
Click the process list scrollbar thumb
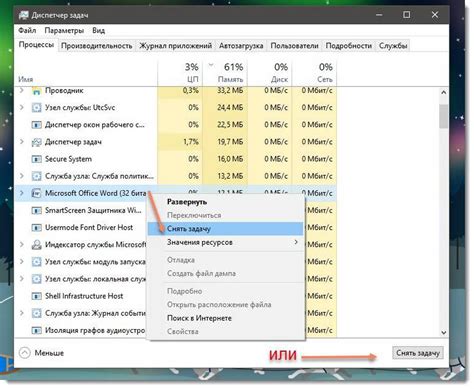(x=444, y=116)
